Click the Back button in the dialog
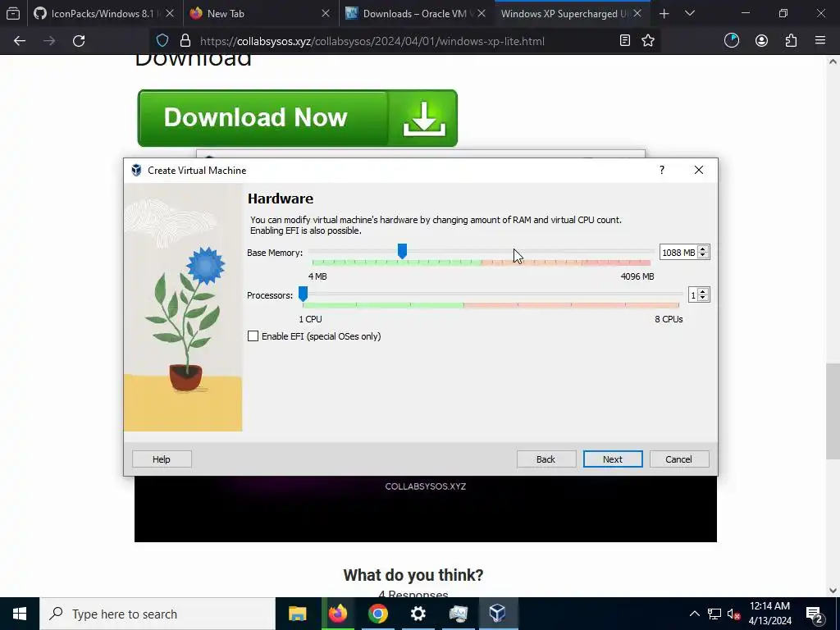840x630 pixels. pos(546,459)
